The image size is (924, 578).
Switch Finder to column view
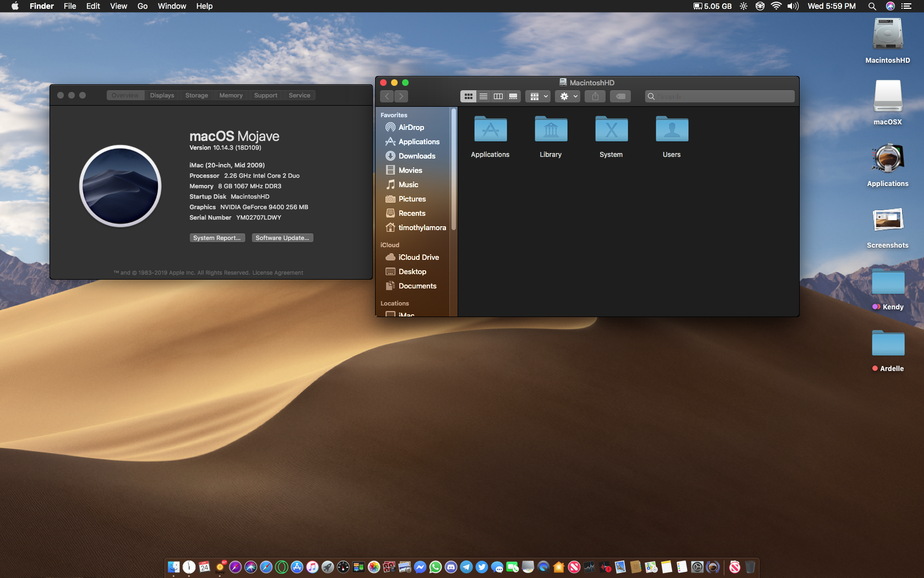498,96
